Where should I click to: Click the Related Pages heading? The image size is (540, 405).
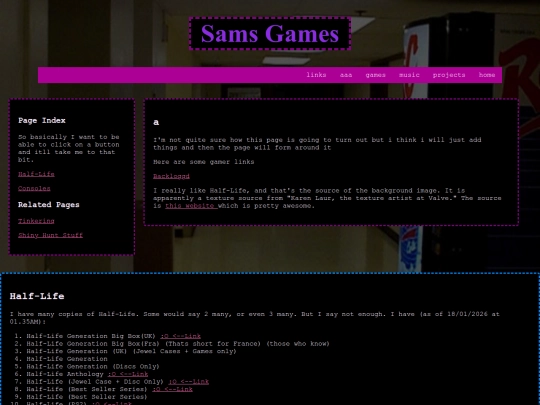point(49,205)
